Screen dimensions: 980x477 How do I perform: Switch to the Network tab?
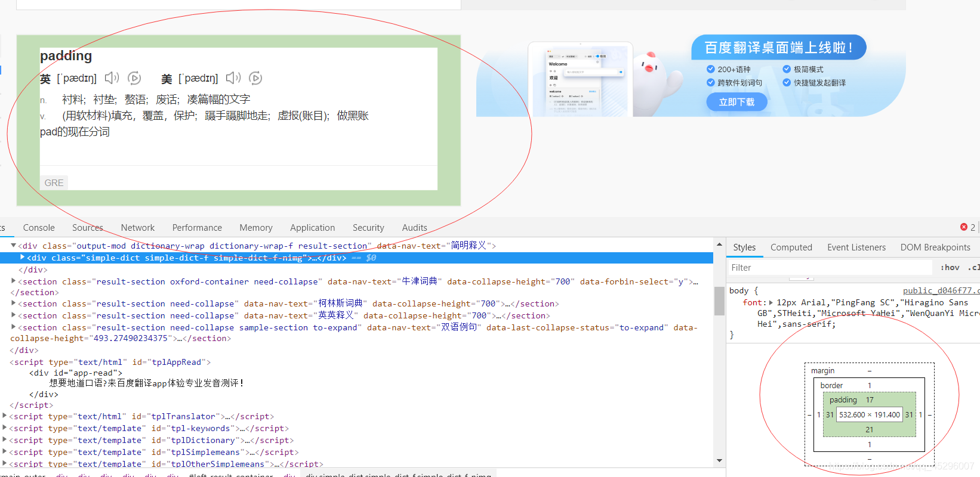[x=138, y=228]
